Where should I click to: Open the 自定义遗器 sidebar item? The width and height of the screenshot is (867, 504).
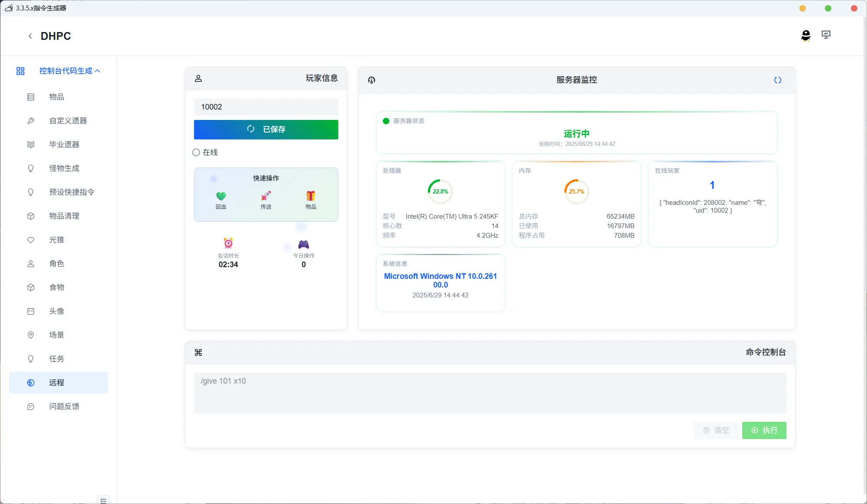pos(58,121)
